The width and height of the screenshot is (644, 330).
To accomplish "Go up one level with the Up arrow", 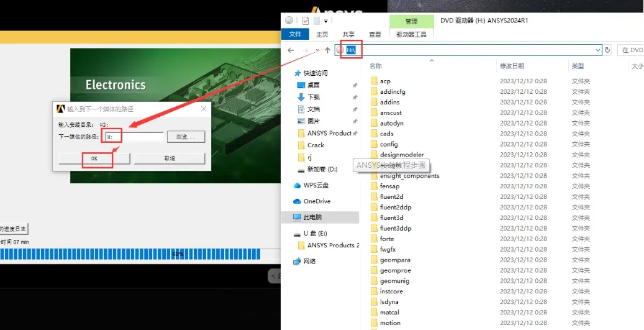I will [x=327, y=50].
